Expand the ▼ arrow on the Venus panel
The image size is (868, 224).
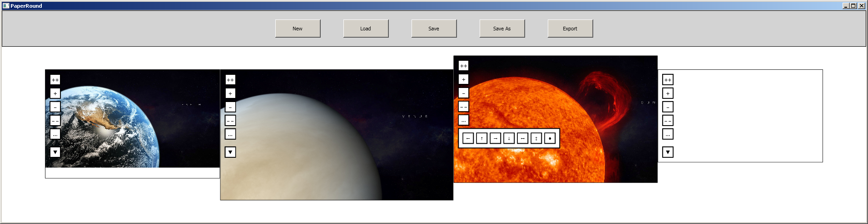click(x=230, y=152)
